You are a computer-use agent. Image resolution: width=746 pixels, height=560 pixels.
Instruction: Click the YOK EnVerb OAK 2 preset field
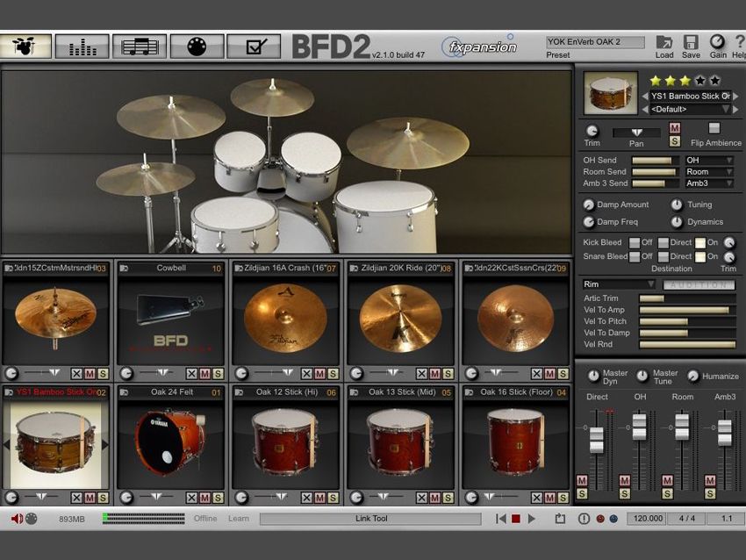click(595, 42)
